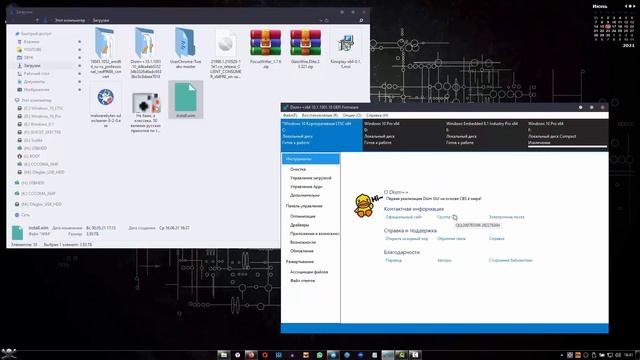Click Открыть исходный код link
Screen dimensions: 640x360
coord(407,239)
